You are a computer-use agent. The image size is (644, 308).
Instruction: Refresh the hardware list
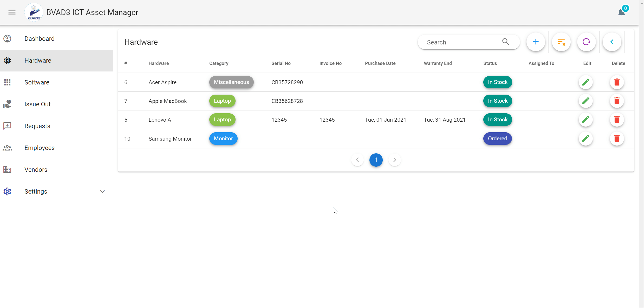coord(586,42)
